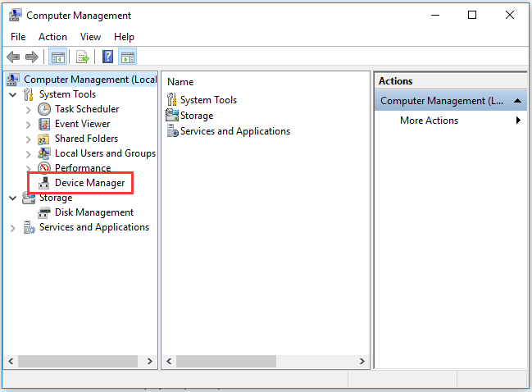Viewport: 532px width, 392px height.
Task: Select System Tools in center list
Action: (208, 100)
